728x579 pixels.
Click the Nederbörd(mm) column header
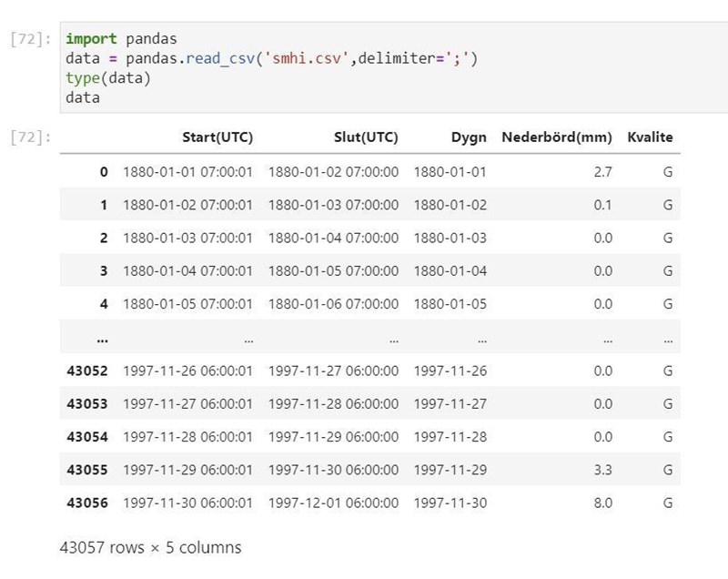[x=557, y=137]
